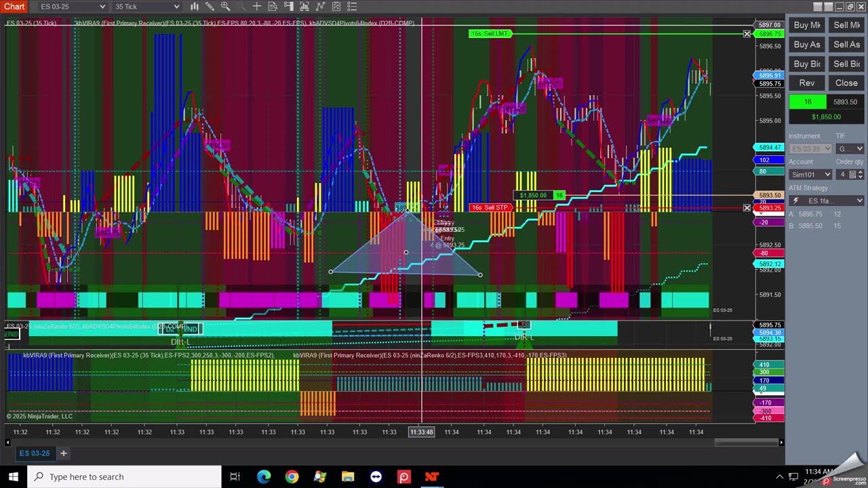Click the zoom out magnifier icon
The height and width of the screenshot is (488, 868).
point(241,7)
